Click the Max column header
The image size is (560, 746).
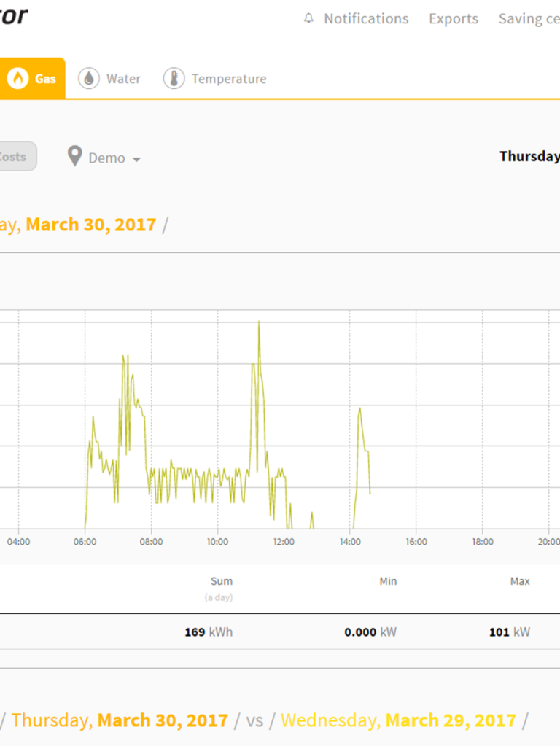click(x=520, y=581)
